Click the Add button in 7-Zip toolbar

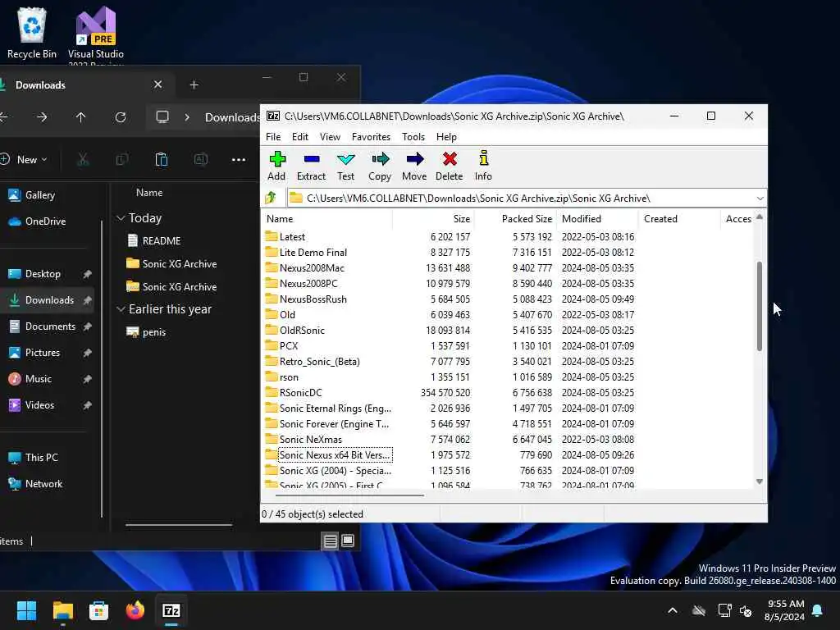pos(276,166)
